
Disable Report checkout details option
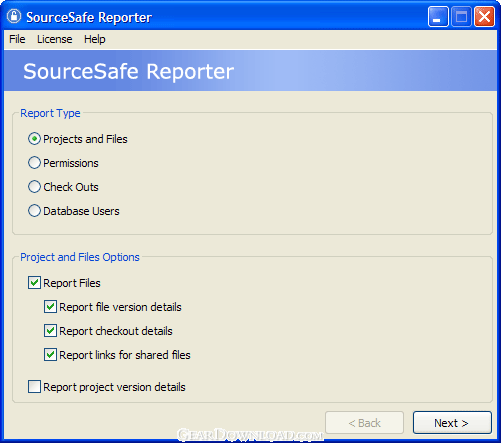(x=50, y=331)
